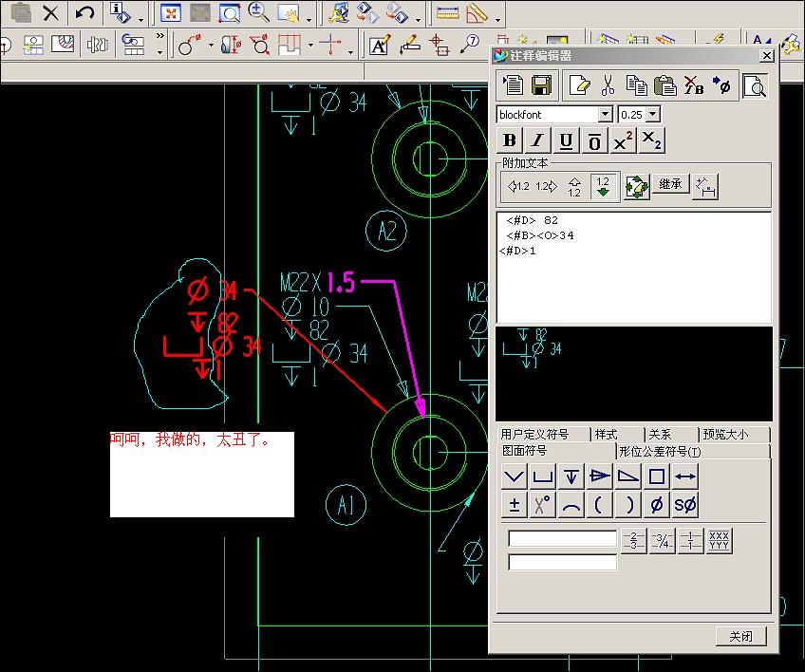Select the zoom in/out magnifier tool

(x=258, y=13)
